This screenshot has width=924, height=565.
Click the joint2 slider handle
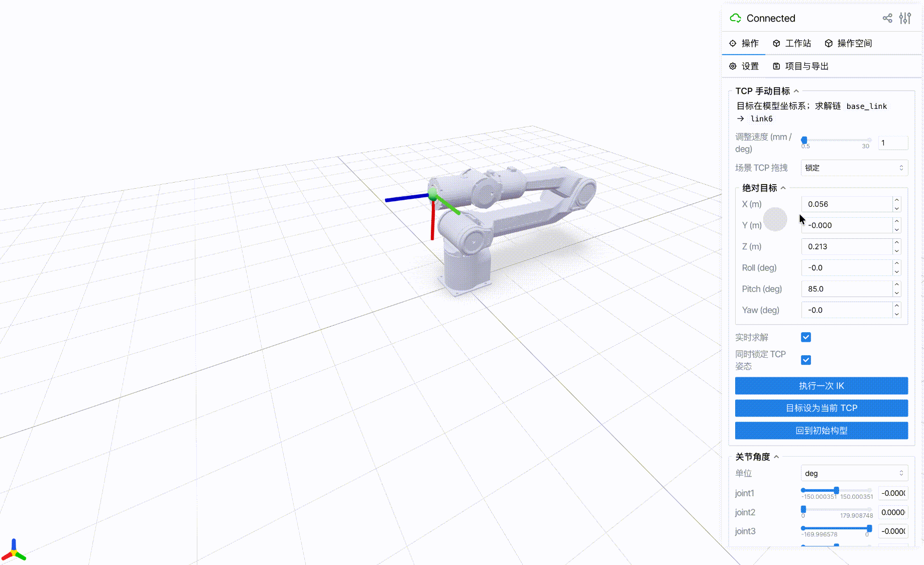coord(803,509)
